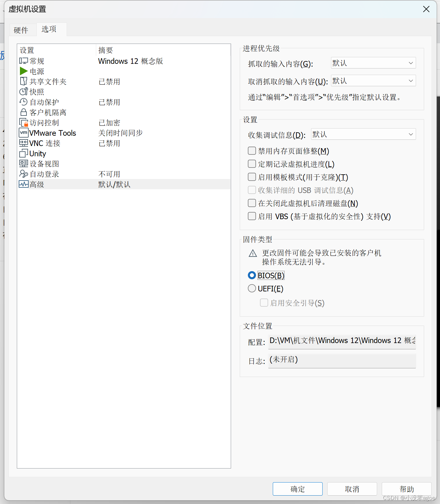Click the 快照 snapshot icon
This screenshot has height=504, width=440.
pyautogui.click(x=24, y=92)
